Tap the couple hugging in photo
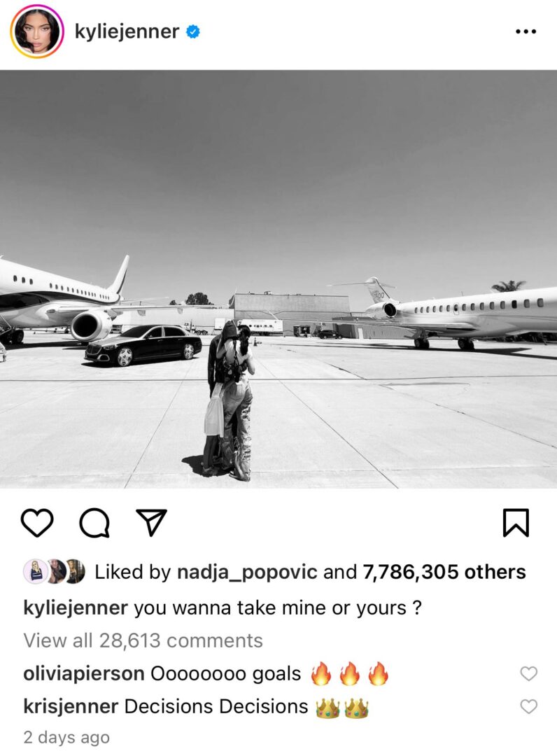The width and height of the screenshot is (557, 756). pos(229,401)
